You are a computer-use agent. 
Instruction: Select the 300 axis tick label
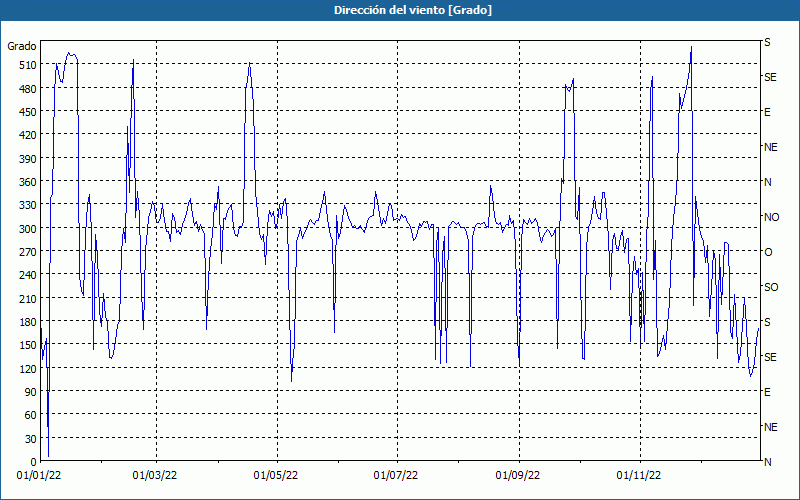(x=28, y=229)
